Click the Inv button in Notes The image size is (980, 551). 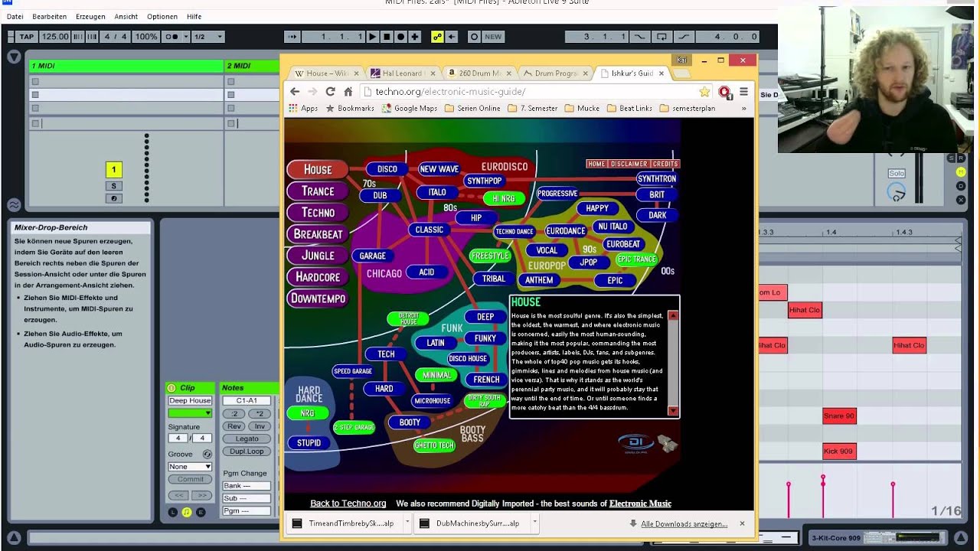(x=260, y=426)
